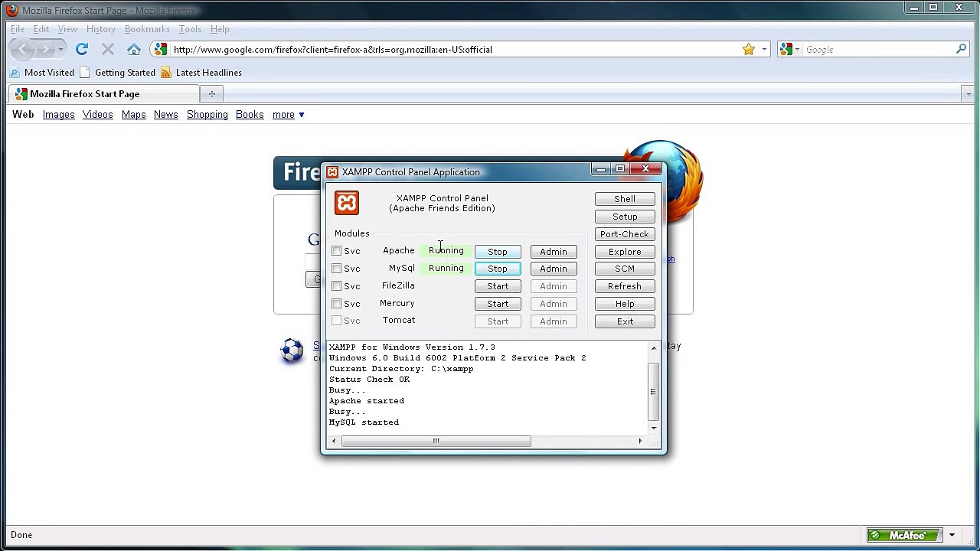Click the horizontal scrollbar thumb in XAMPP log
The width and height of the screenshot is (980, 551).
pos(436,442)
